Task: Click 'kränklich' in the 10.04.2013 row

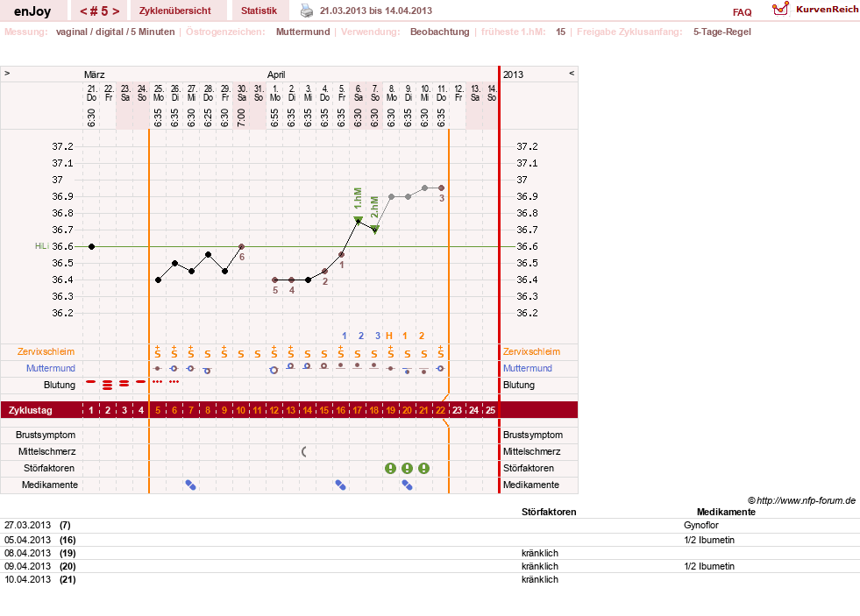Action: (540, 579)
